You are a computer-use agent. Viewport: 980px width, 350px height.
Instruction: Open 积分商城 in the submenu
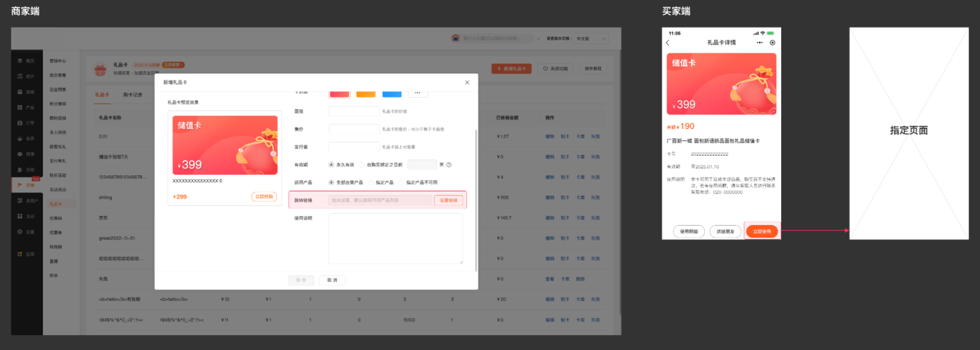pos(58,104)
